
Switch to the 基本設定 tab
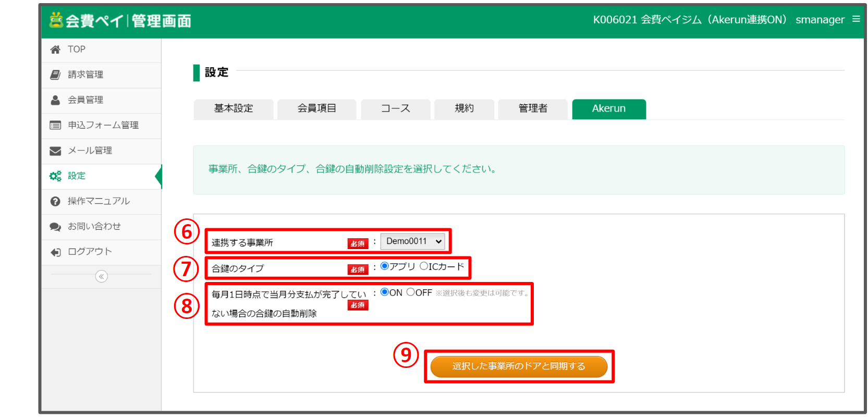coord(234,108)
